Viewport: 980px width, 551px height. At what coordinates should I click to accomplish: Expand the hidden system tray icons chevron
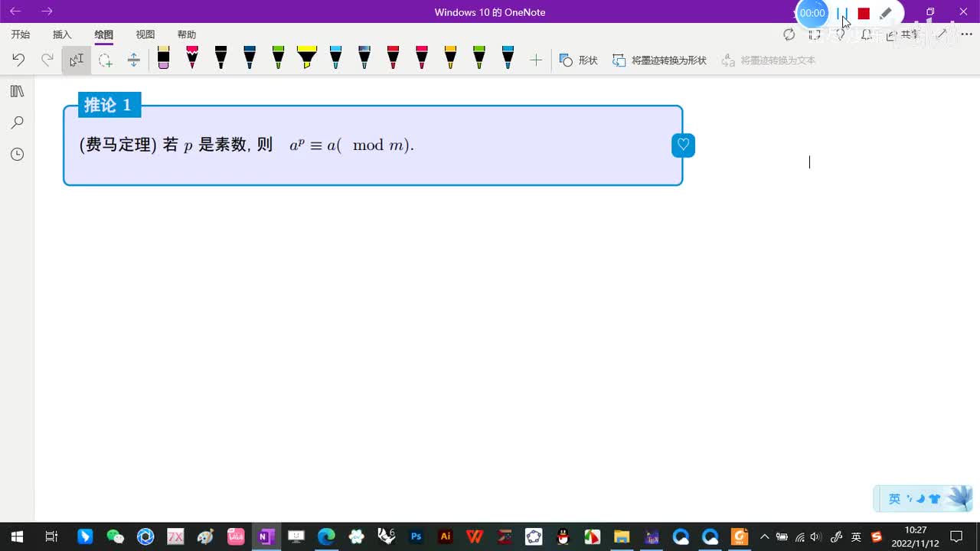pos(764,536)
